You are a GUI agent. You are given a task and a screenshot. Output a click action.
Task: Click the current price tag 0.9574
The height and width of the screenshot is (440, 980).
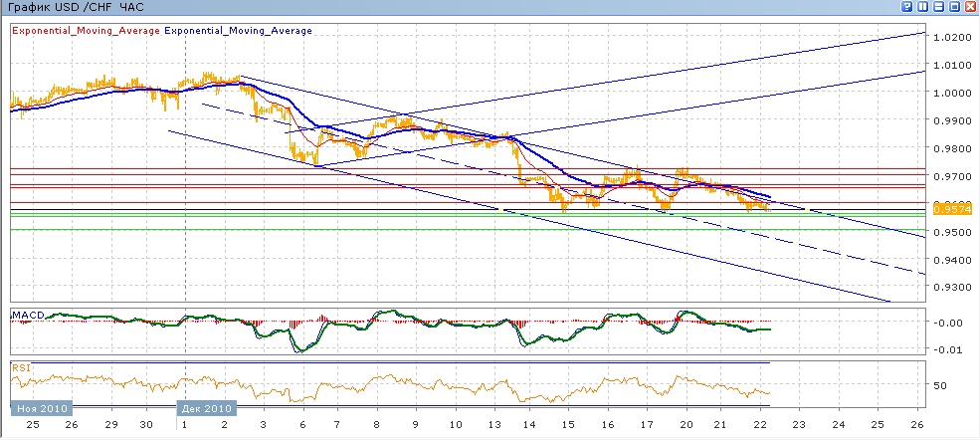(x=952, y=210)
